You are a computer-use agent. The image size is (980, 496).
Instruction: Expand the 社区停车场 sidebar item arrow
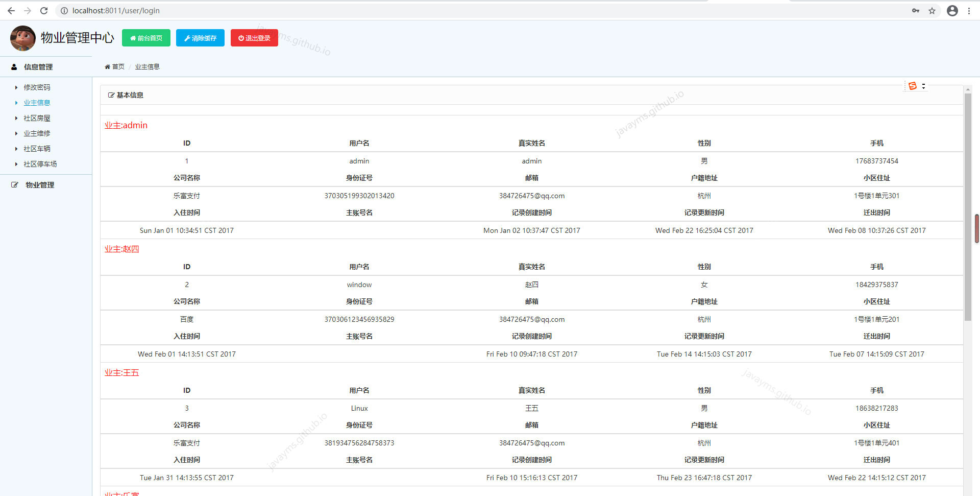pyautogui.click(x=16, y=164)
